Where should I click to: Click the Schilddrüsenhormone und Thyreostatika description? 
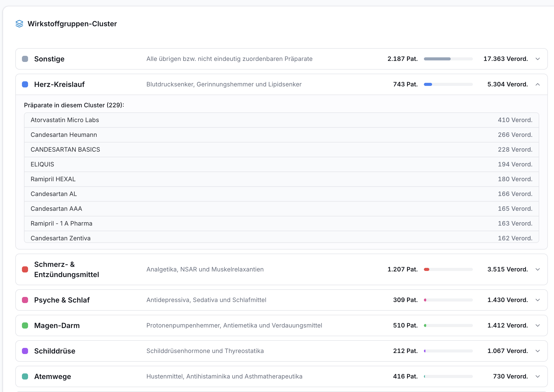coord(205,351)
